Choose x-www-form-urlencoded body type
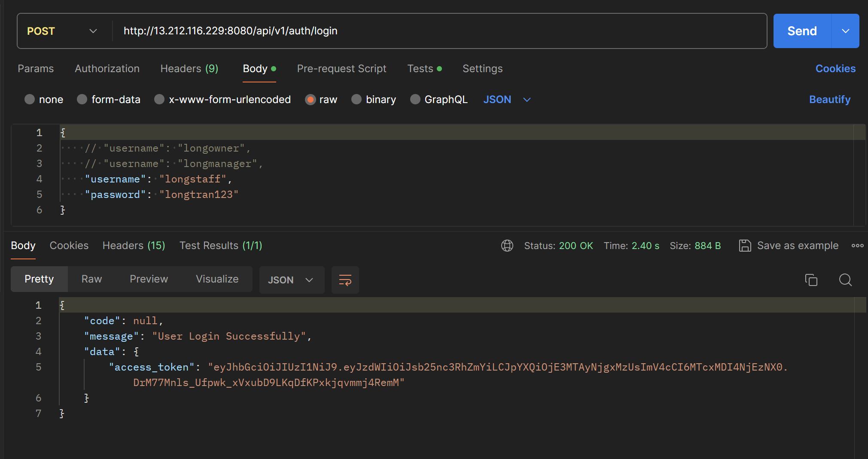The image size is (868, 459). point(159,99)
